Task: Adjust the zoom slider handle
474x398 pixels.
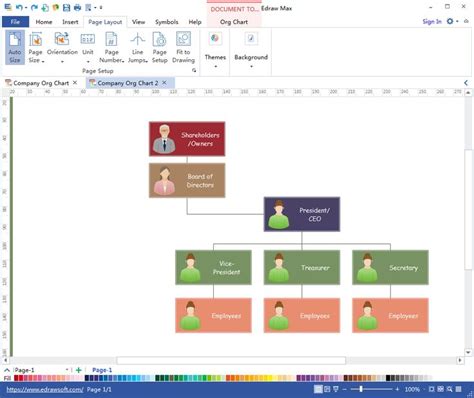Action: (x=361, y=389)
